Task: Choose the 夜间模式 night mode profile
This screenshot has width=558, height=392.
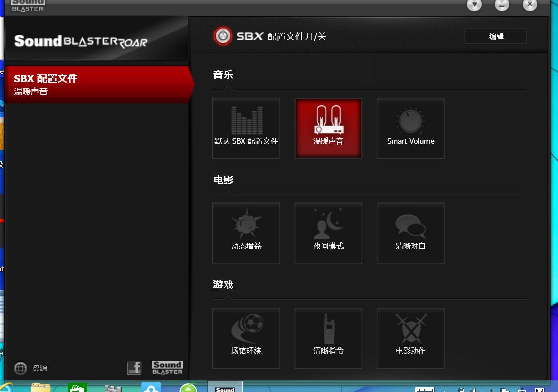Action: [328, 233]
